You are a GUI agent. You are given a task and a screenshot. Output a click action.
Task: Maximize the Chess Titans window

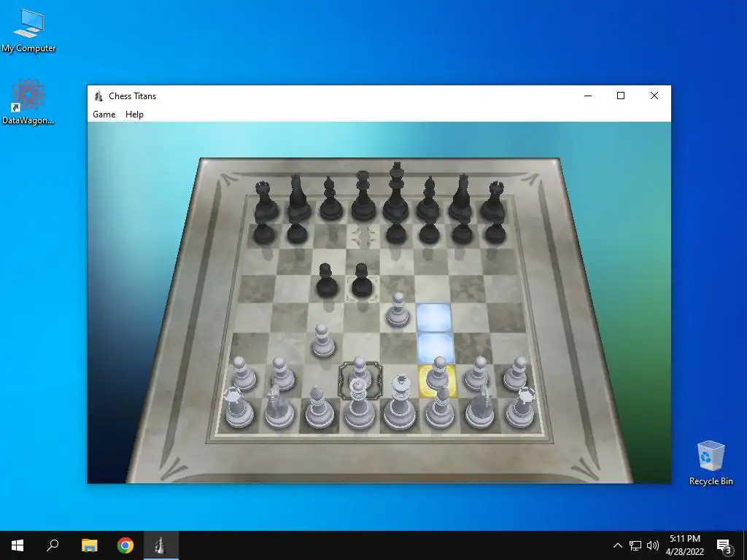pos(621,96)
